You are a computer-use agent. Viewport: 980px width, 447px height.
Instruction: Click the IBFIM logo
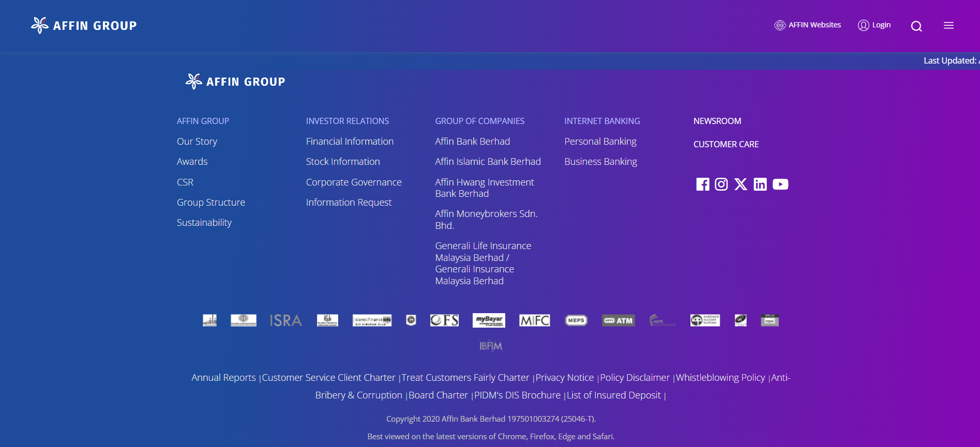click(490, 346)
